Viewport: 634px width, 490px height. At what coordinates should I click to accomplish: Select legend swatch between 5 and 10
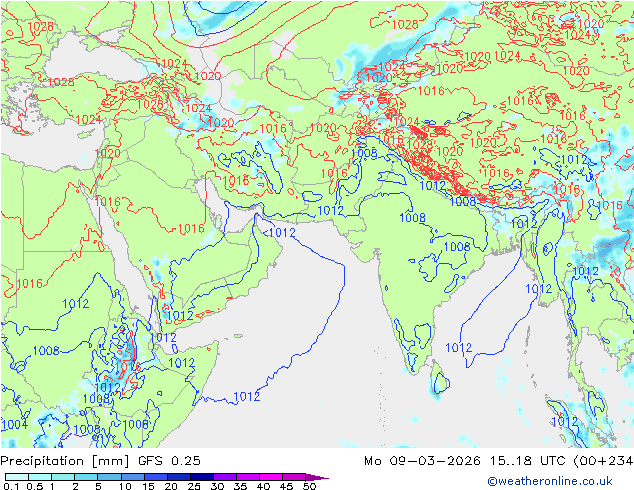pos(109,477)
